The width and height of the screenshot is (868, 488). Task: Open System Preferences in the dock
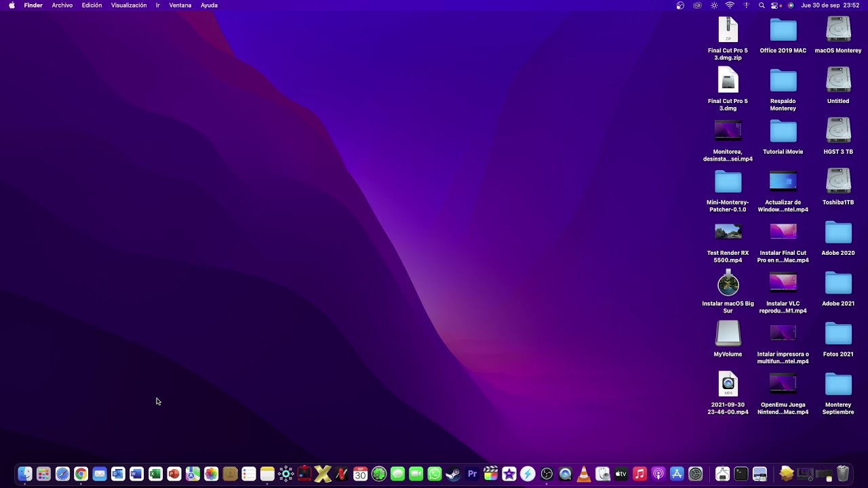695,474
